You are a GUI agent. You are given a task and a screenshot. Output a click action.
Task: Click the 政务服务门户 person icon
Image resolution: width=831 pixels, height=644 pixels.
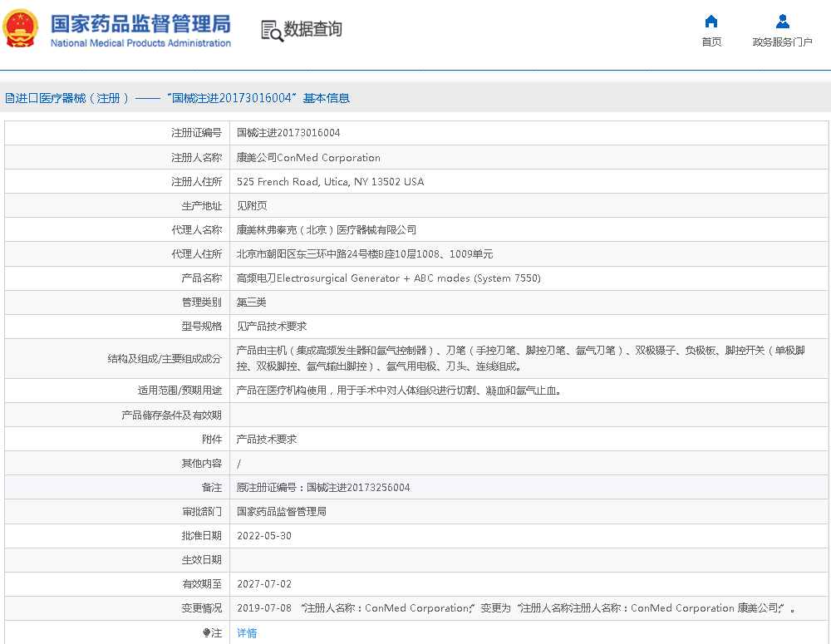coord(782,22)
